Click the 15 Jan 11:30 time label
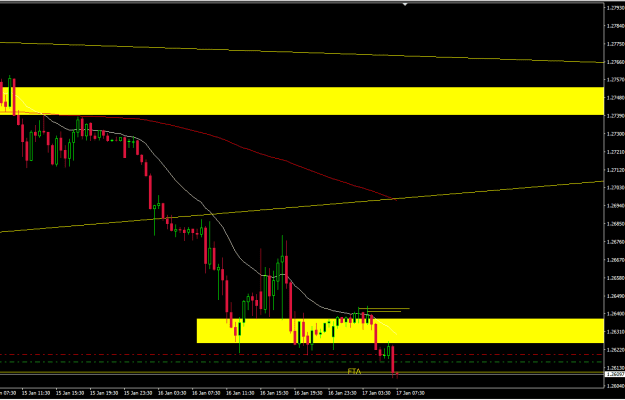 click(x=36, y=393)
